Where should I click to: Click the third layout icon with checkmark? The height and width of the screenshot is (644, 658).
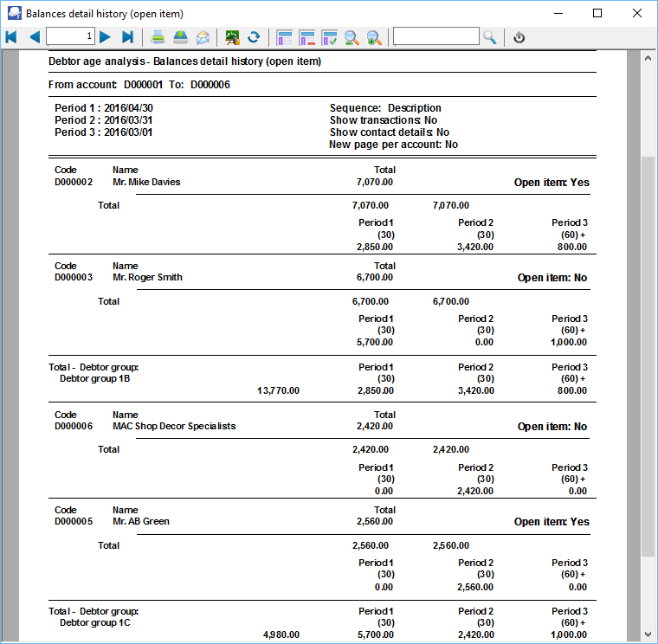tap(329, 37)
